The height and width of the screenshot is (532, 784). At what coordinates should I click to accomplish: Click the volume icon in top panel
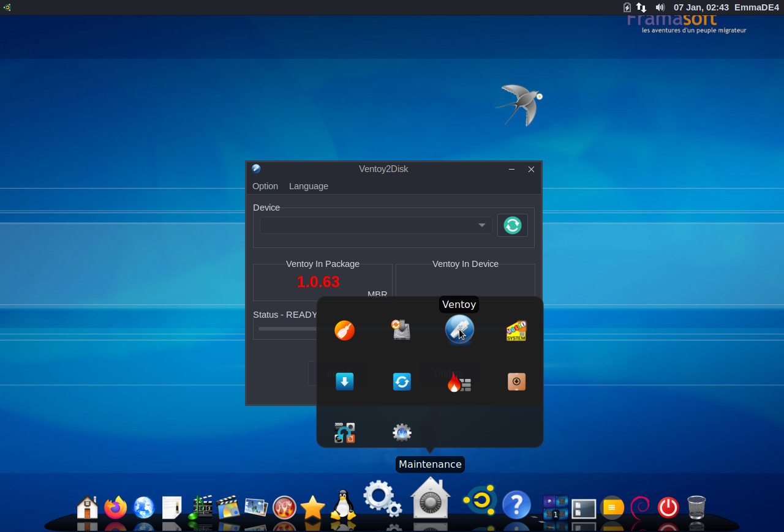pos(660,7)
